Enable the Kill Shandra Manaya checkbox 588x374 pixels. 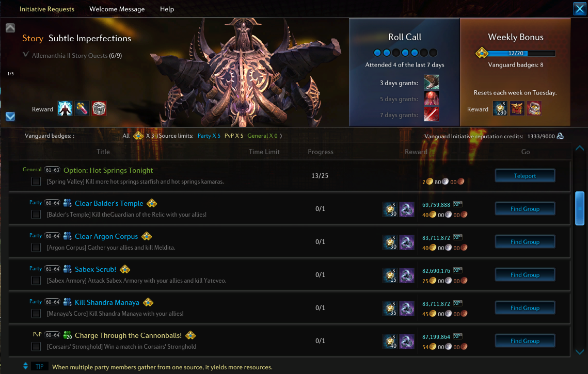36,314
